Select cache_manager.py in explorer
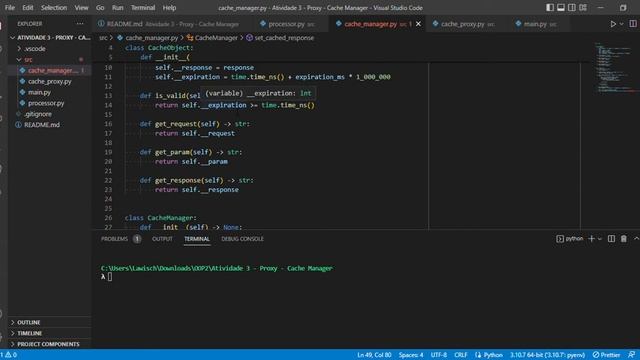The height and width of the screenshot is (360, 640). coord(50,71)
